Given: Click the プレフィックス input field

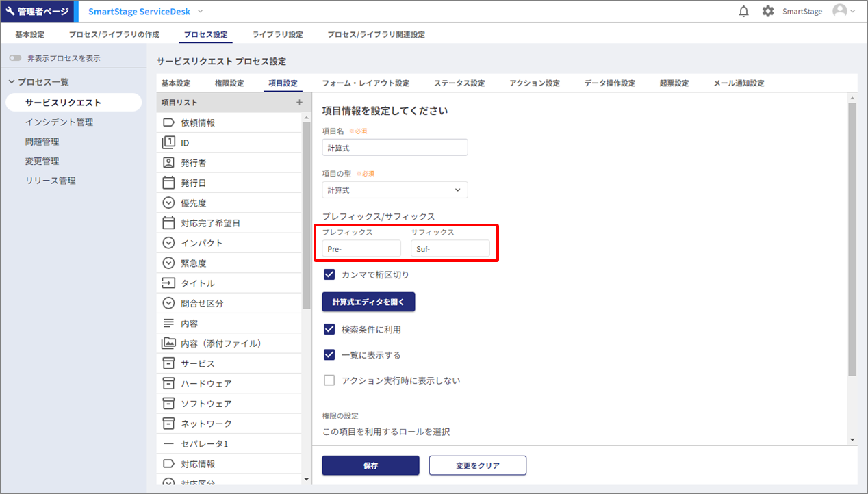Looking at the screenshot, I should click(x=361, y=249).
